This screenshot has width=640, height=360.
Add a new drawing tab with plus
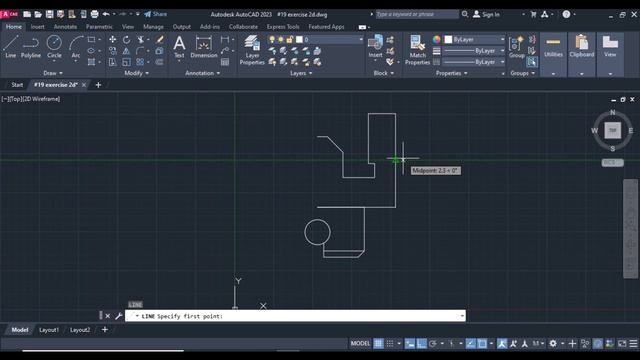[98, 85]
